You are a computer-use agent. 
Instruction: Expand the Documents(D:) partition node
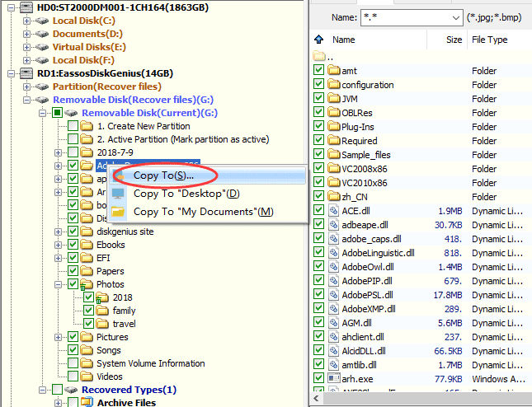[27, 34]
